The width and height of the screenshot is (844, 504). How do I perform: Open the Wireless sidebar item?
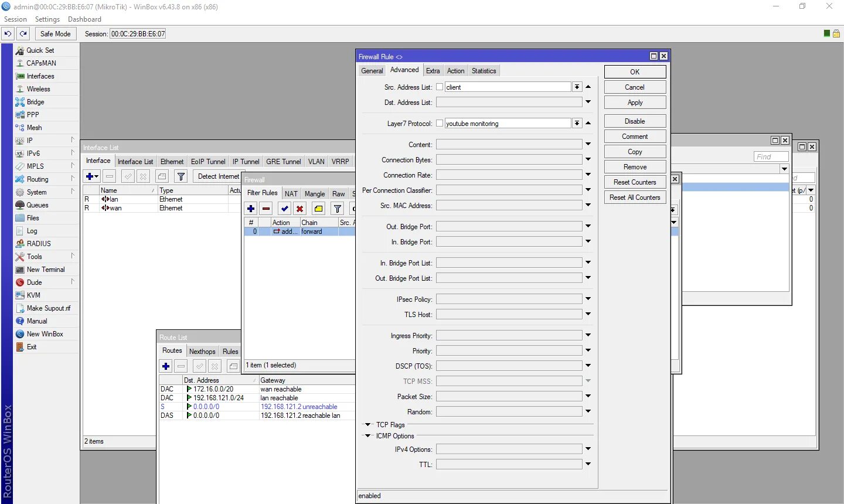38,89
